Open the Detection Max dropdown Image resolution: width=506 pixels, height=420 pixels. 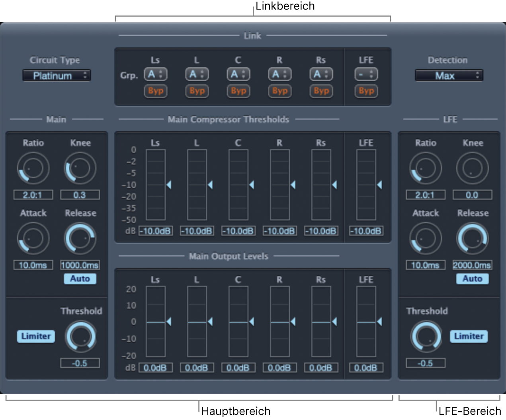(449, 76)
